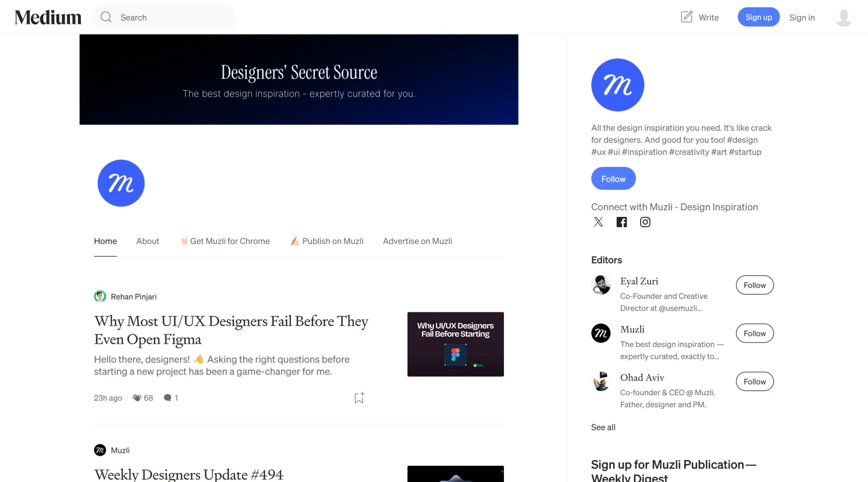Click the Connect with Muzli - Design Inspiration text
Screen dimensions: 868x482
674,207
